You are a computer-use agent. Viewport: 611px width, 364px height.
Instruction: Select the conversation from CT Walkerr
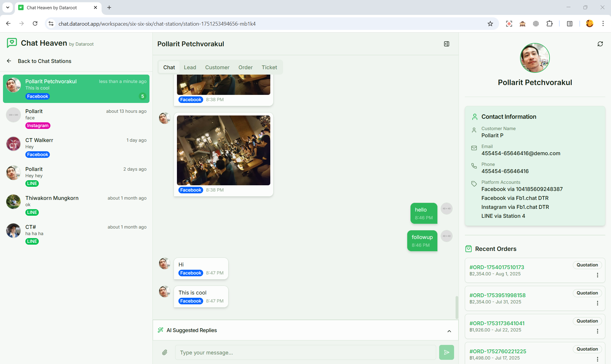[x=76, y=146]
